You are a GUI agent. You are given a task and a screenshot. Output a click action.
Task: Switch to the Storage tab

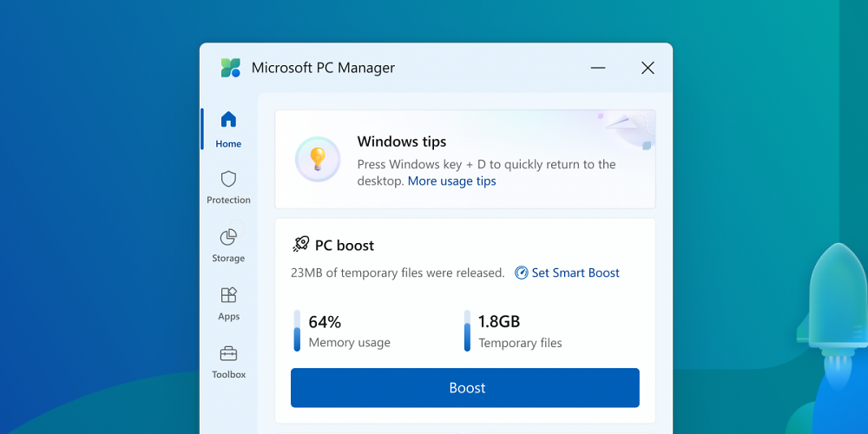coord(228,246)
